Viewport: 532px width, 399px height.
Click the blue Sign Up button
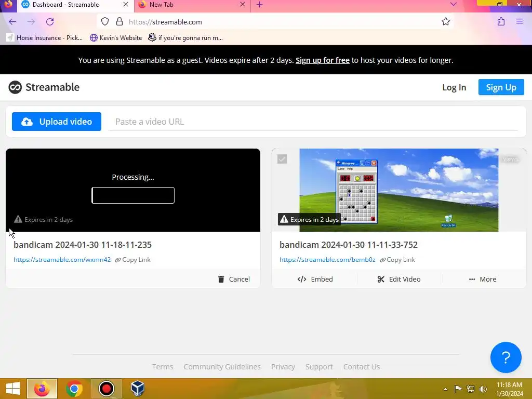pos(501,87)
